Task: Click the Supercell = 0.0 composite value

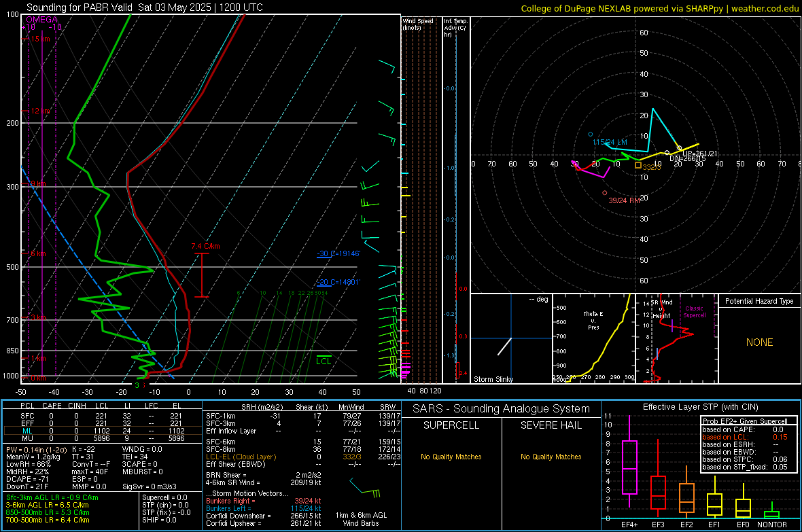Action: [164, 497]
